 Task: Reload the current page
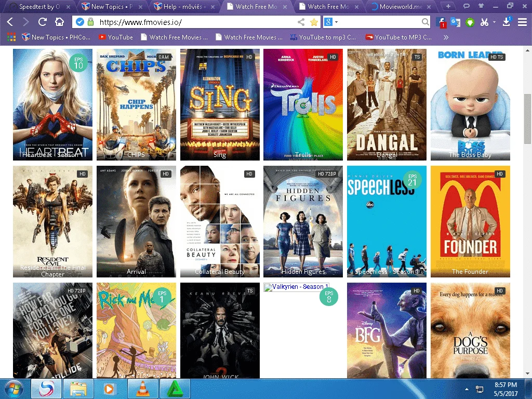[43, 22]
